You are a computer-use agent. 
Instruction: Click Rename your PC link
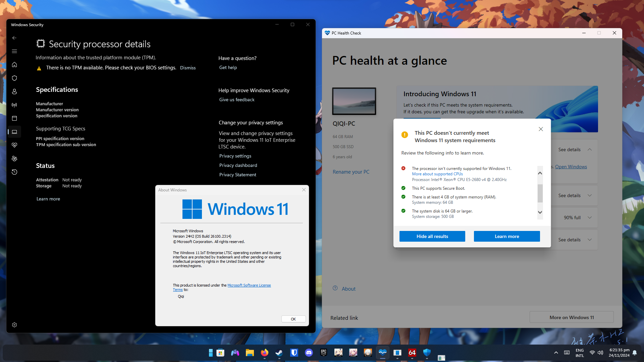(x=351, y=172)
